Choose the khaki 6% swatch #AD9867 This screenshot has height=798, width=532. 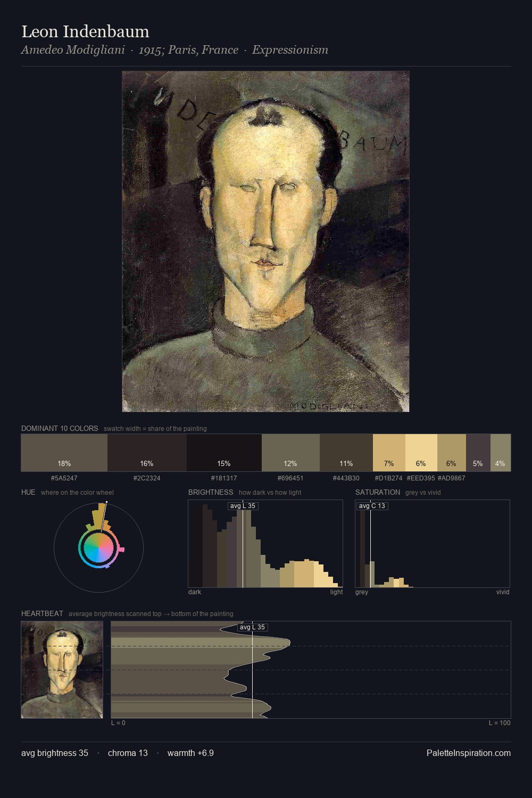[452, 453]
